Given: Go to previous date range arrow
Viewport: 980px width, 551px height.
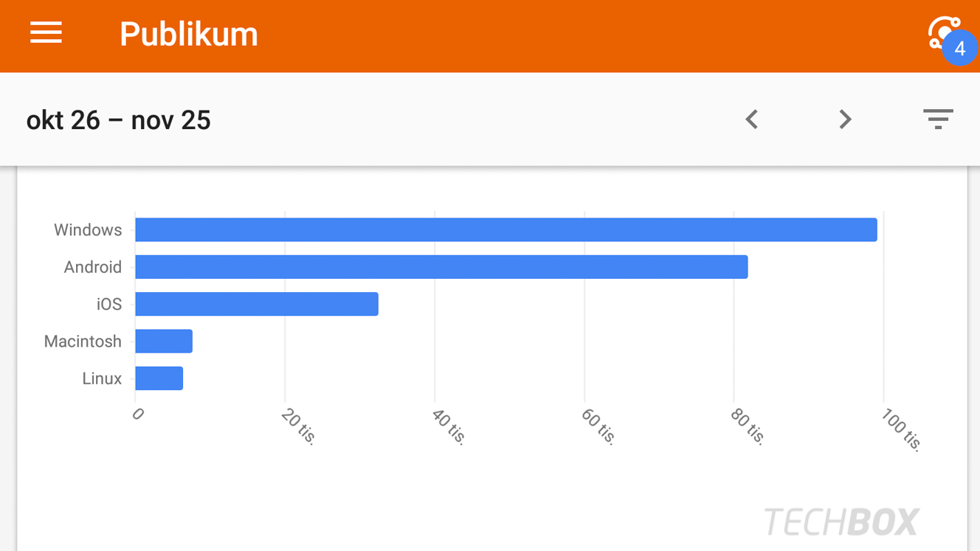Looking at the screenshot, I should pyautogui.click(x=751, y=119).
